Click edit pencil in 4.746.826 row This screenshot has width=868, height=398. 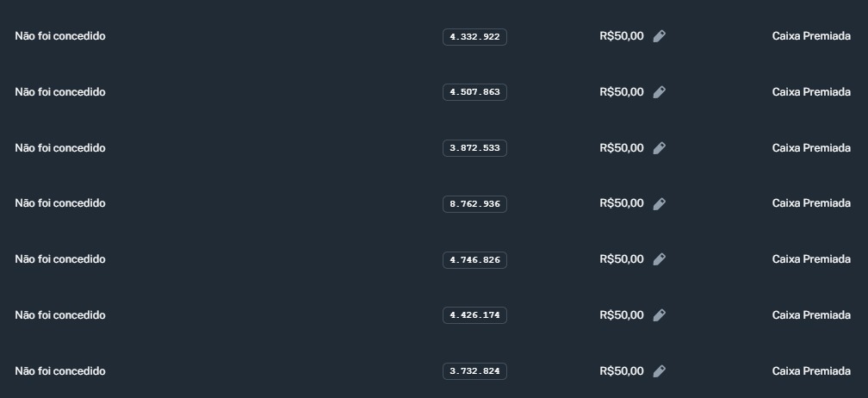click(x=659, y=259)
